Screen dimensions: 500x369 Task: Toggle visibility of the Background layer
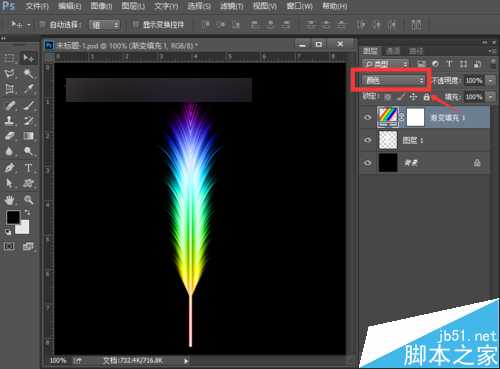(x=368, y=163)
